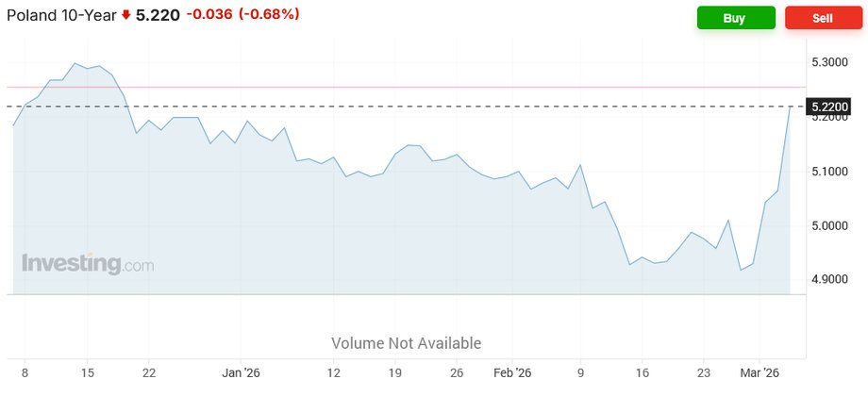Click the Jan '26 date axis label

pyautogui.click(x=241, y=372)
